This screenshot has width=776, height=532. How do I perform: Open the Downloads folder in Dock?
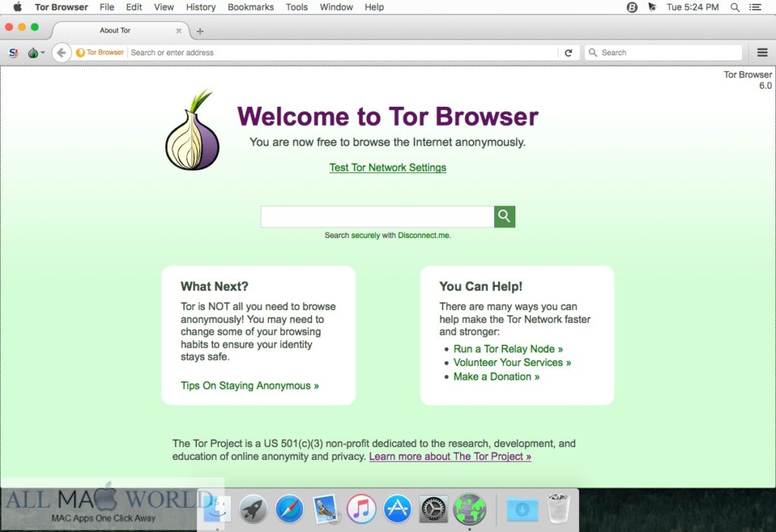coord(522,509)
